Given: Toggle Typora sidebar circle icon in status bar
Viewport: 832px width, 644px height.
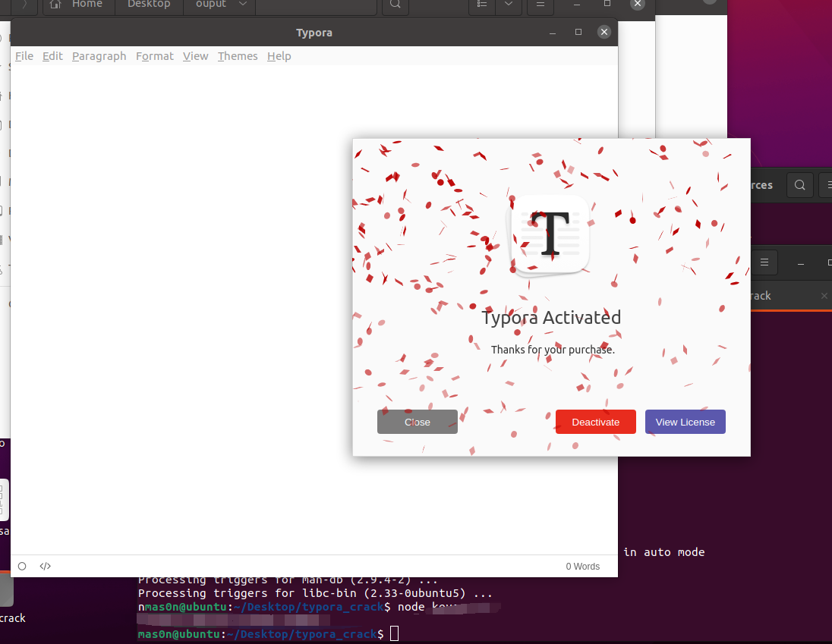Looking at the screenshot, I should click(22, 566).
